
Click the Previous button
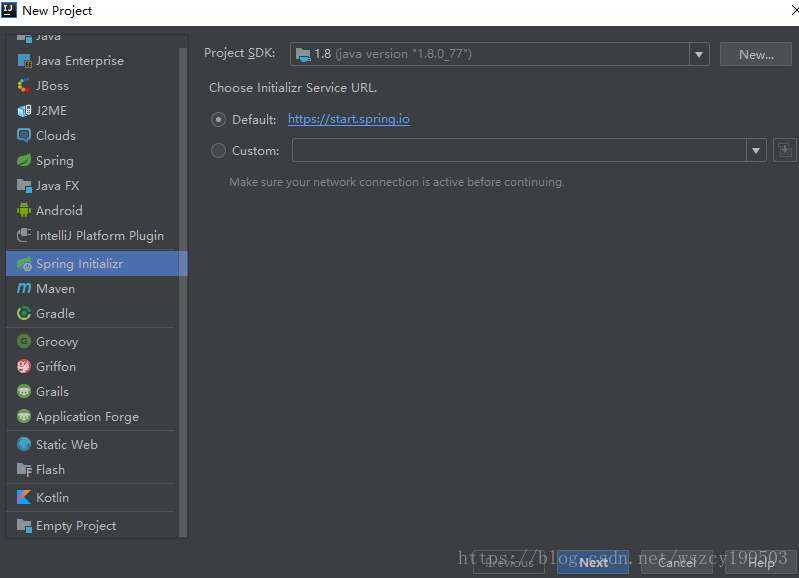pyautogui.click(x=509, y=562)
